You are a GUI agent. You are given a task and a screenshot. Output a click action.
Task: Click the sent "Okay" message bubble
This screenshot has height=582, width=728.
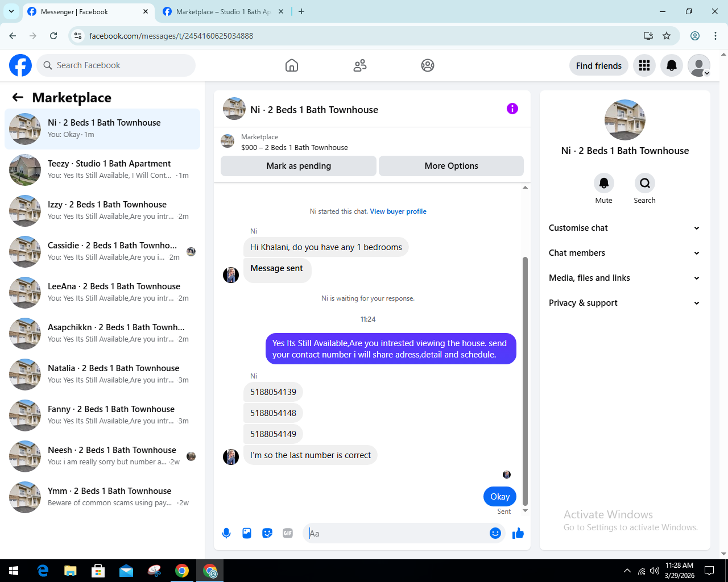500,497
